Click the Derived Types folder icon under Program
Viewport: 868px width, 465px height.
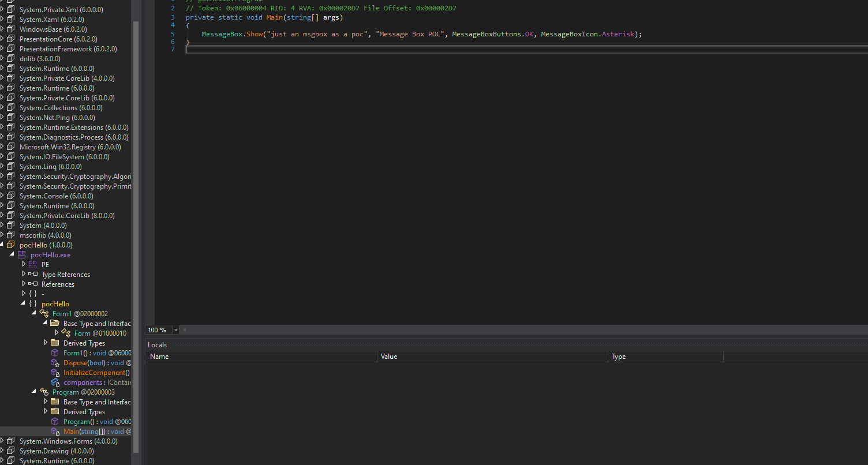point(55,412)
